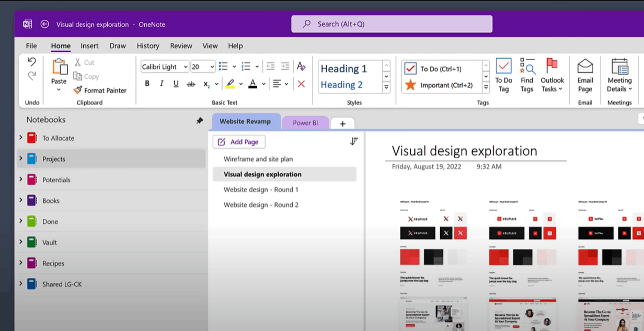The height and width of the screenshot is (331, 644).
Task: Switch to the Insert ribbon tab
Action: 90,45
